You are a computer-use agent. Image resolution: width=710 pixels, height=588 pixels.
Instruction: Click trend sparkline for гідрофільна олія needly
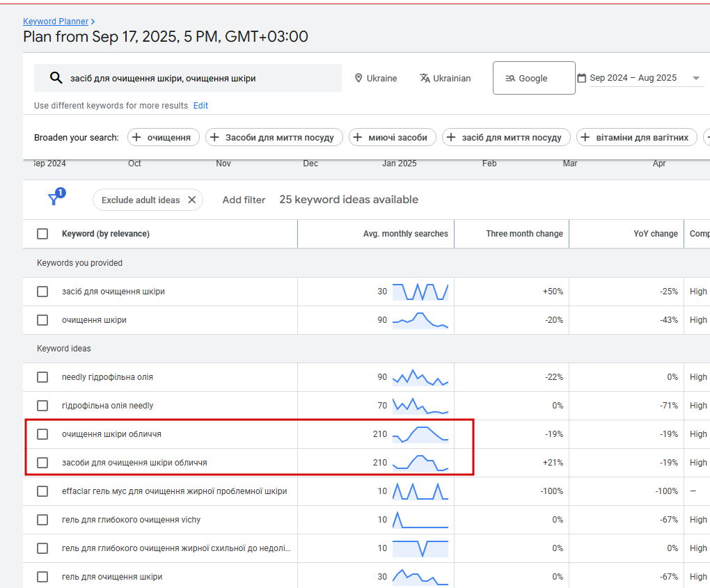(420, 406)
